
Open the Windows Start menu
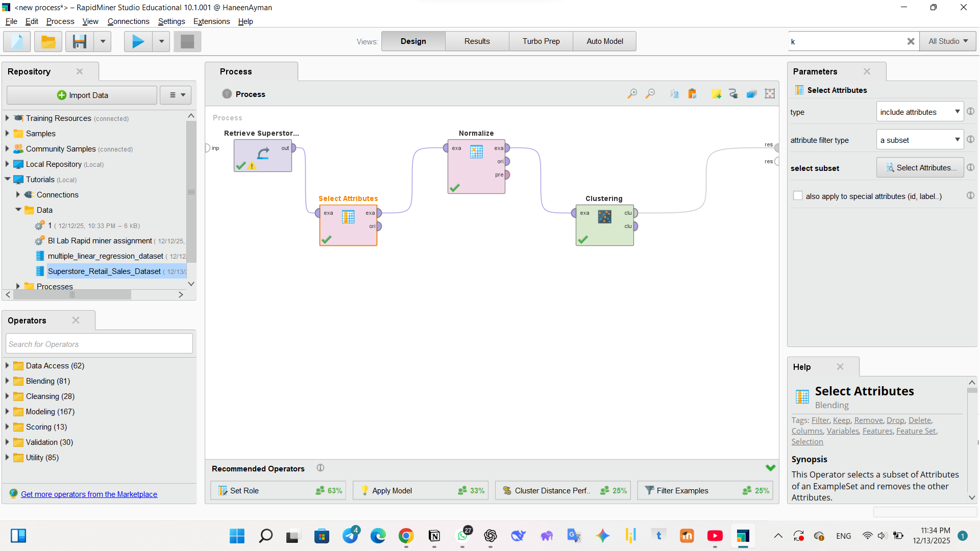(237, 536)
